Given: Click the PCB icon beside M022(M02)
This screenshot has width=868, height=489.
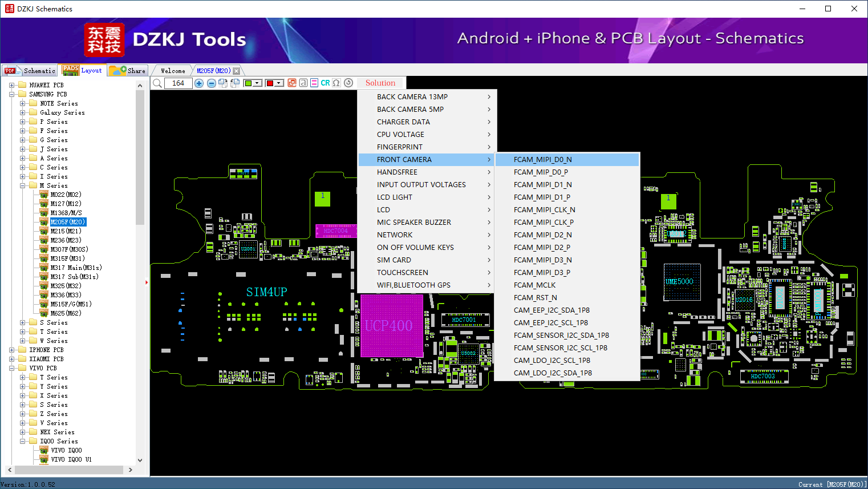Looking at the screenshot, I should coord(44,194).
